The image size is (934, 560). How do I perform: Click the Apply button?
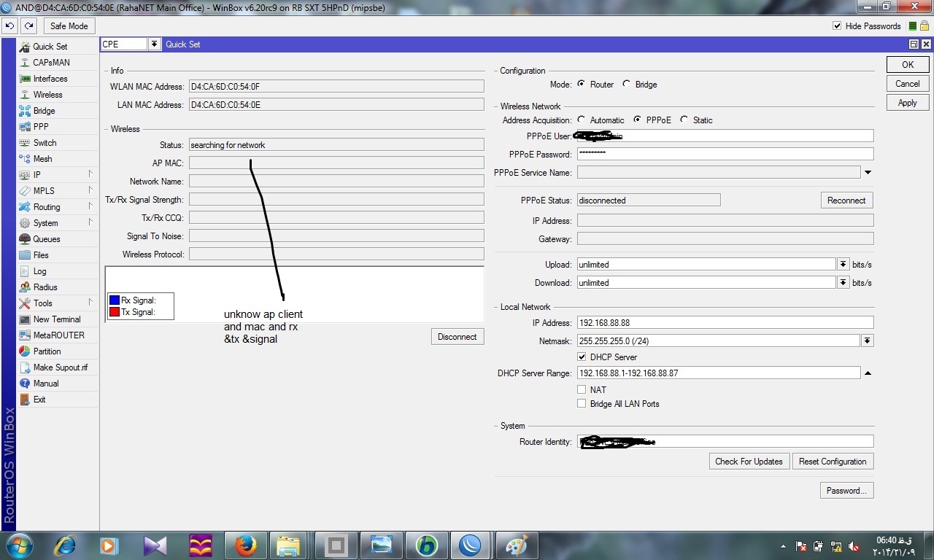tap(908, 103)
